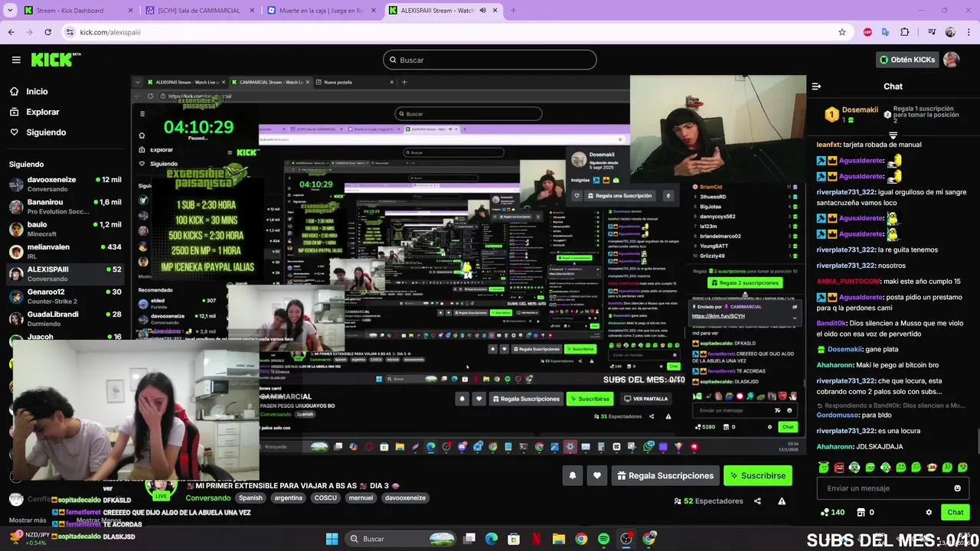Reload the page
The width and height of the screenshot is (980, 551).
[x=47, y=32]
